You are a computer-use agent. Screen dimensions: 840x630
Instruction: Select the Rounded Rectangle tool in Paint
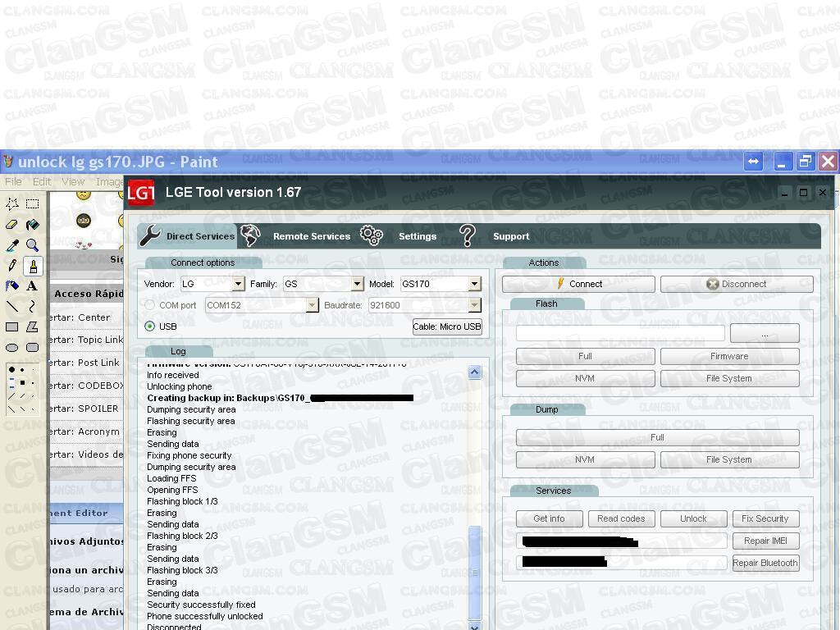coord(33,347)
